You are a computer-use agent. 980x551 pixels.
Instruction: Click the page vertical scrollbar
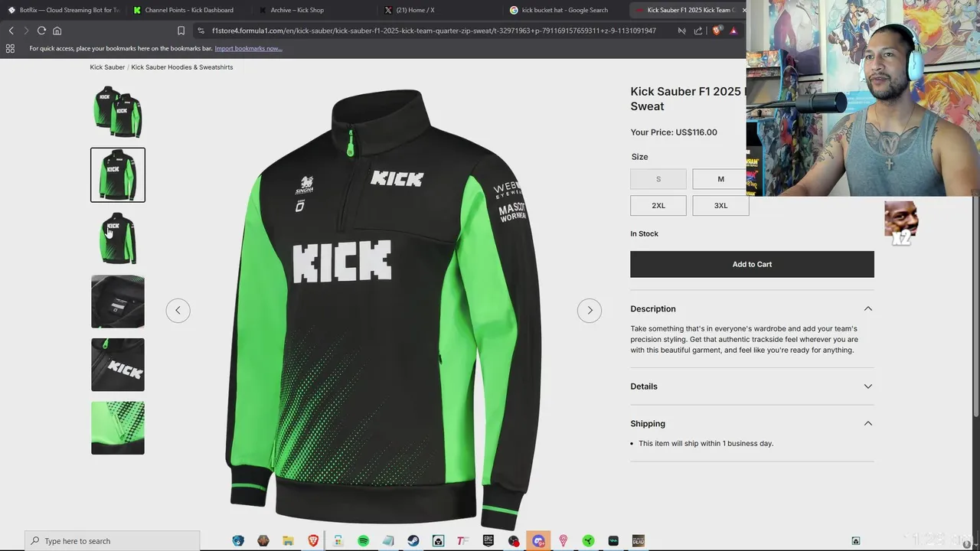975,306
